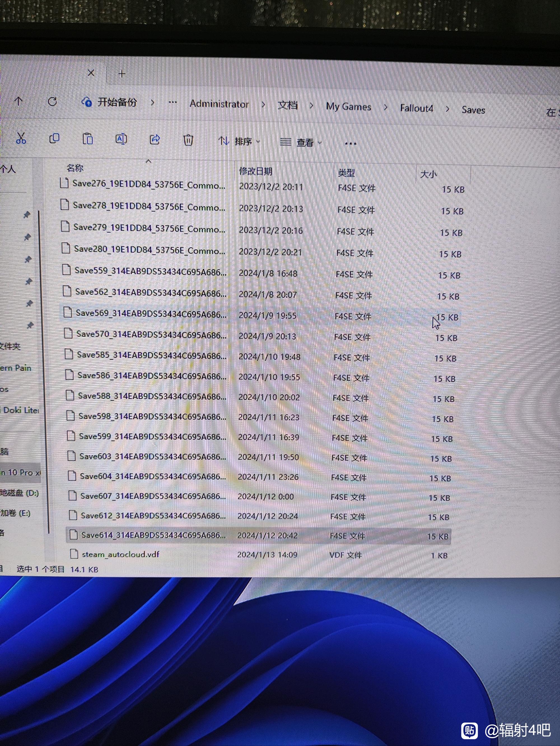
Task: Select Win 10 Pro drive in sidebar
Action: (20, 472)
